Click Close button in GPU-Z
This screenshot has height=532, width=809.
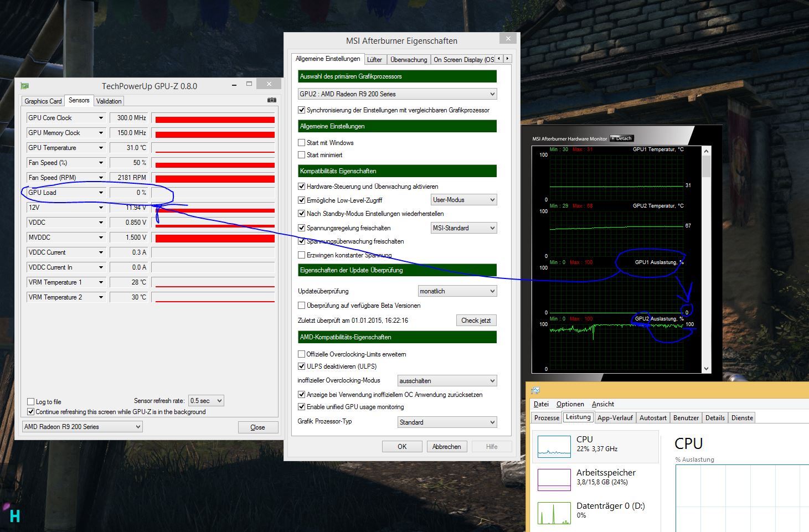tap(257, 427)
